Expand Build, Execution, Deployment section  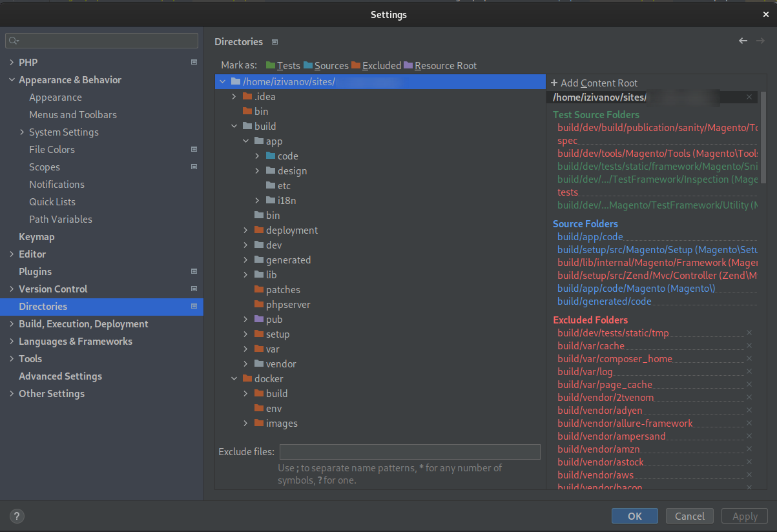12,323
